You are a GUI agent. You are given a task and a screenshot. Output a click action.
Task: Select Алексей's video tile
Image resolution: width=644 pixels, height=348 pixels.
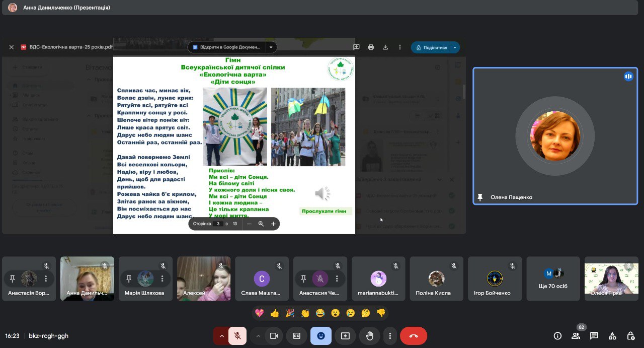click(x=204, y=279)
